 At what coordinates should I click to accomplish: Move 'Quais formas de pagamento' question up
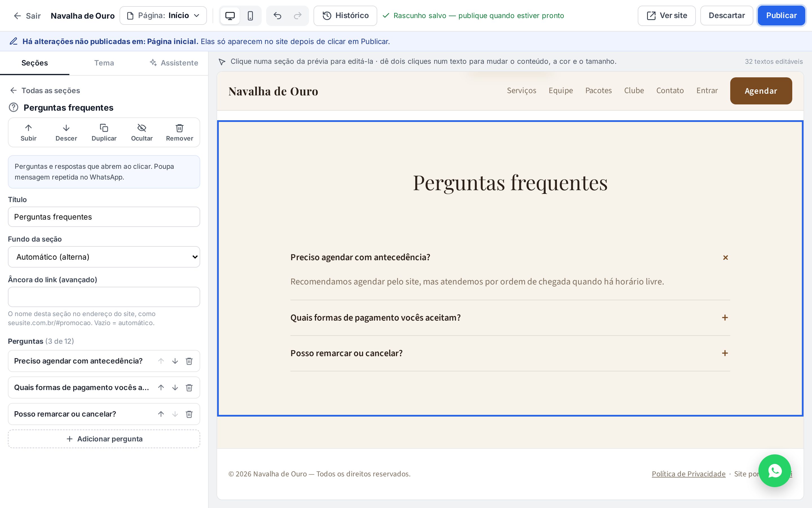click(x=161, y=387)
